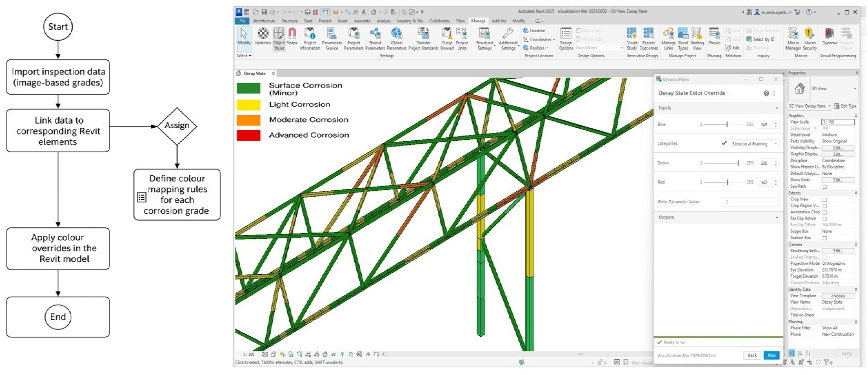The height and width of the screenshot is (375, 868).
Task: Collapse the Inputs section in Dynamo Player
Action: 777,108
